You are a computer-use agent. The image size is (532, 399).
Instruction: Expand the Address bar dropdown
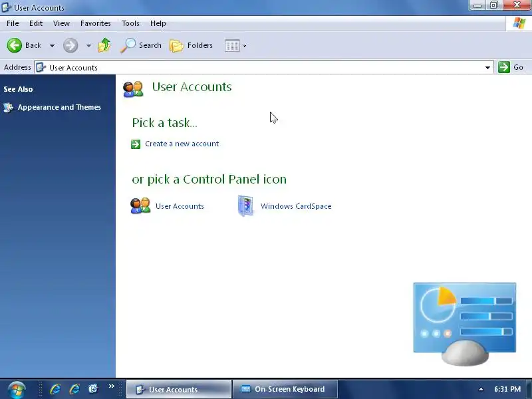click(487, 68)
